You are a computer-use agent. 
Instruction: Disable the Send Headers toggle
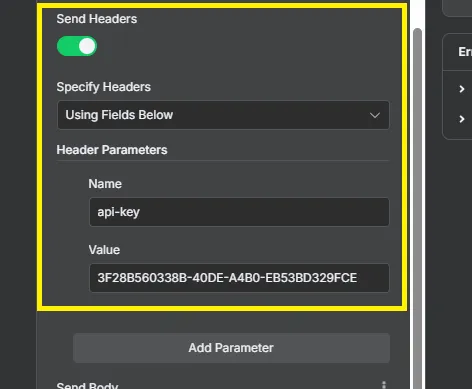click(77, 46)
